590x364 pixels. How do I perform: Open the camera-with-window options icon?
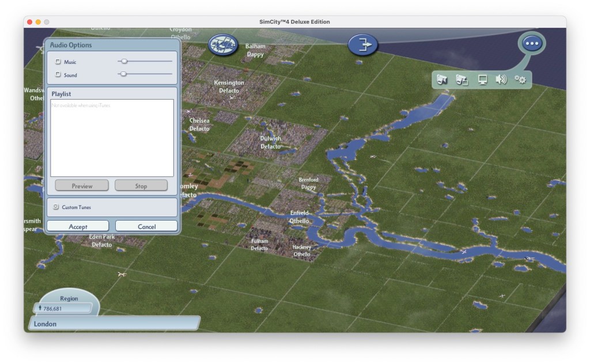(462, 80)
